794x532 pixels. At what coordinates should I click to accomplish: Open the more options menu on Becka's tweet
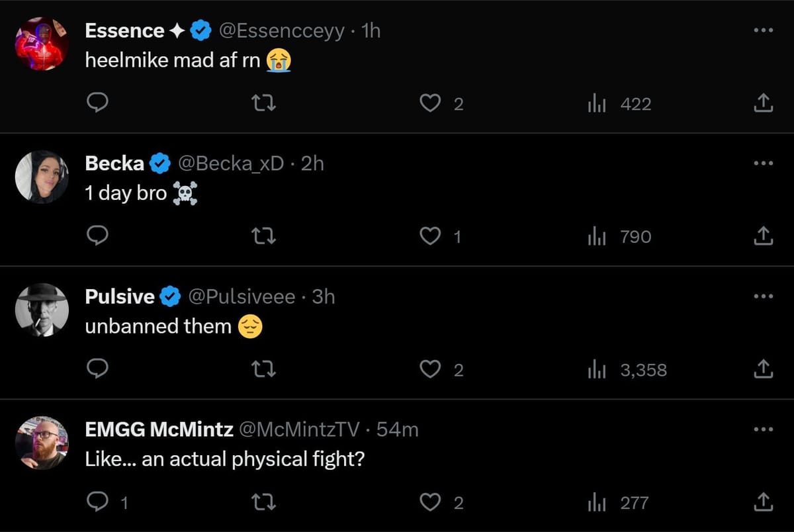click(x=763, y=163)
